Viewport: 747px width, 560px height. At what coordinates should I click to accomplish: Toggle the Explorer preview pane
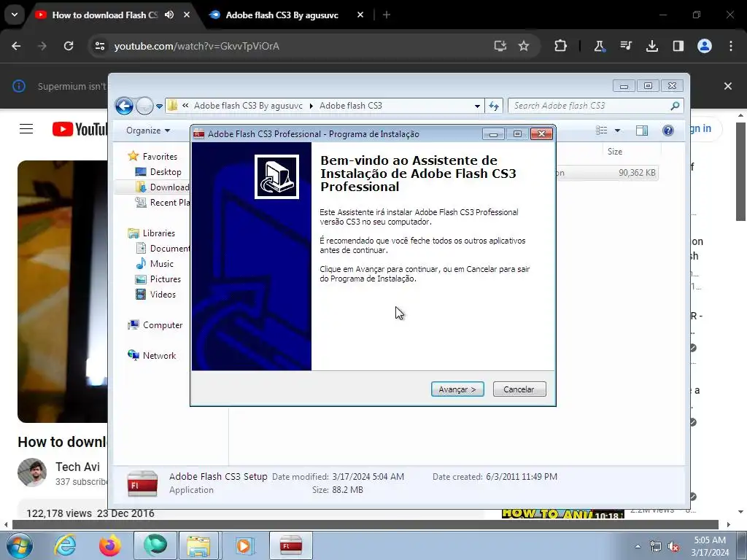[642, 131]
